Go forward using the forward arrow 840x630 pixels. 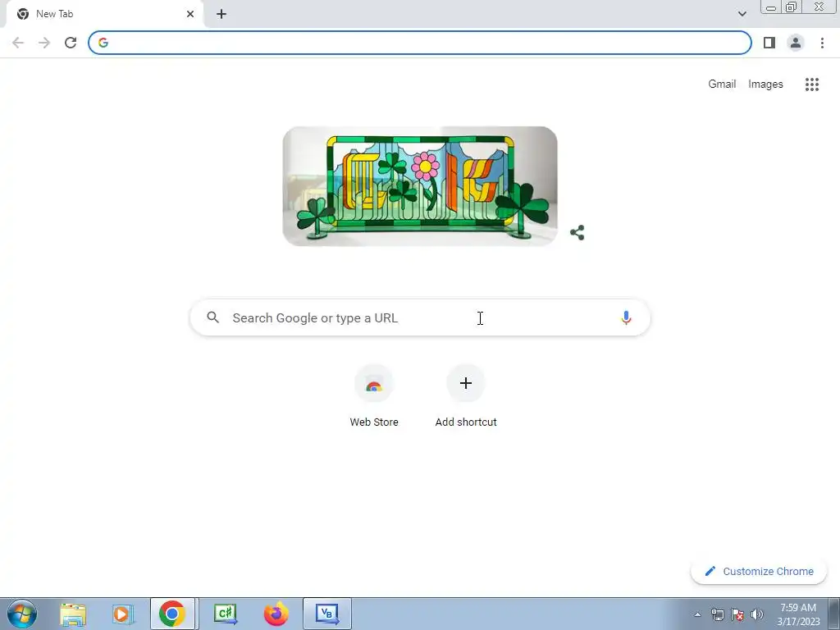point(44,43)
